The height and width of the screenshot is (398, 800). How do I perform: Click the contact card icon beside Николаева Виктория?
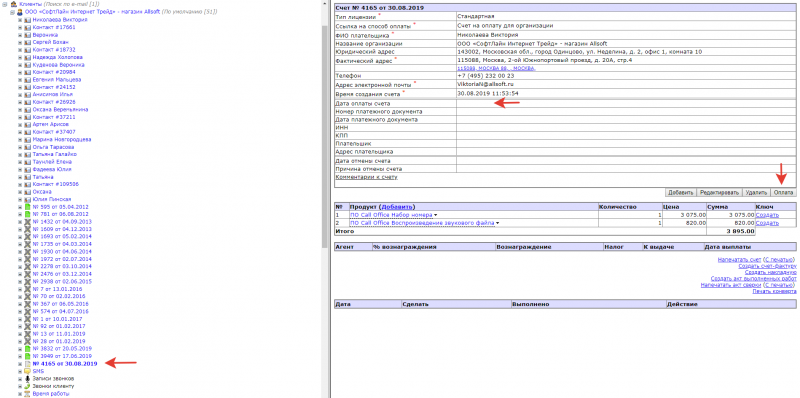coord(28,20)
